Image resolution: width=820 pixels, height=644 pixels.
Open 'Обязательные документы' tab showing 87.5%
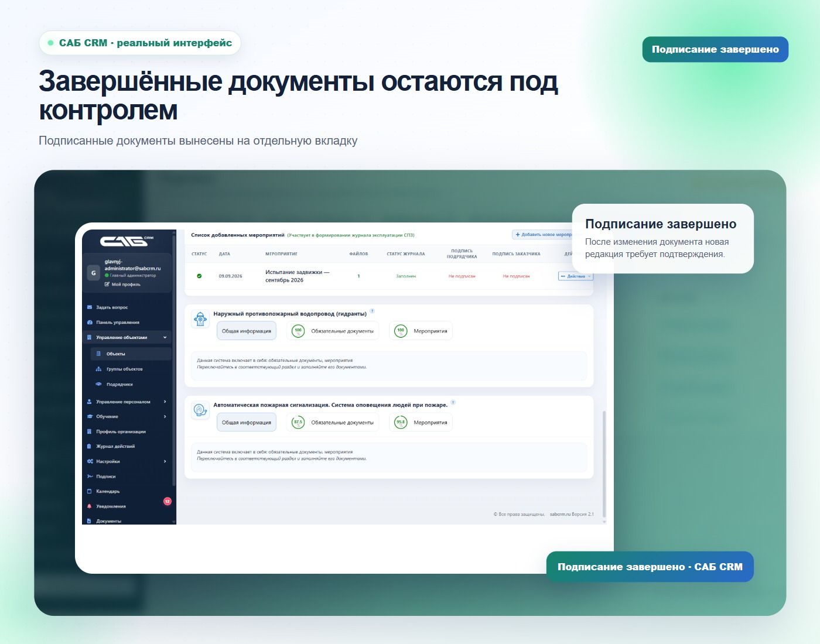pyautogui.click(x=333, y=422)
